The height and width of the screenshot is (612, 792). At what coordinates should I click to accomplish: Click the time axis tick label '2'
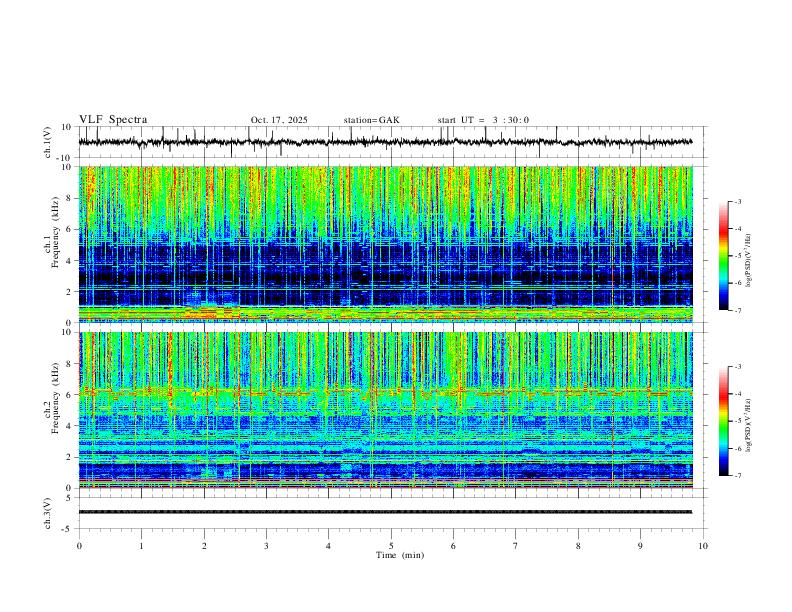204,546
